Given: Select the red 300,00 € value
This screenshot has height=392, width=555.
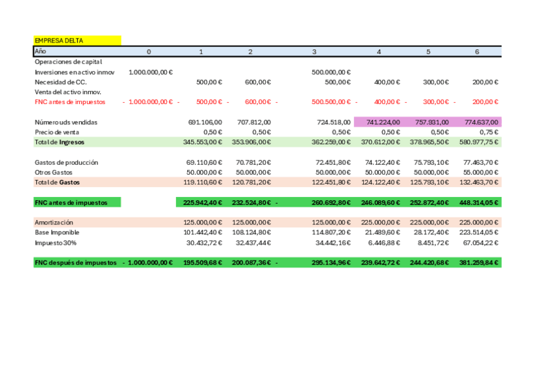Looking at the screenshot, I should coord(436,102).
